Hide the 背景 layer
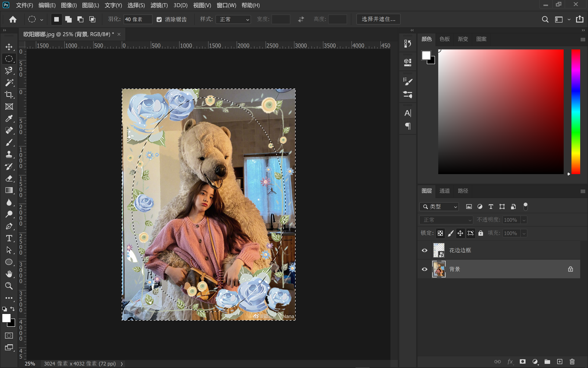The height and width of the screenshot is (368, 588). click(x=424, y=269)
